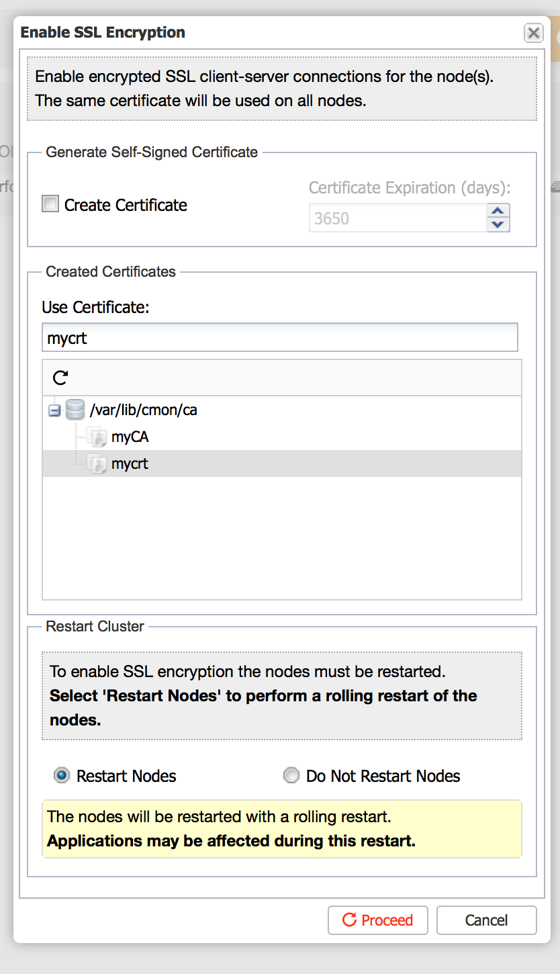
Task: Click empty area of certificate list panel
Action: click(282, 537)
